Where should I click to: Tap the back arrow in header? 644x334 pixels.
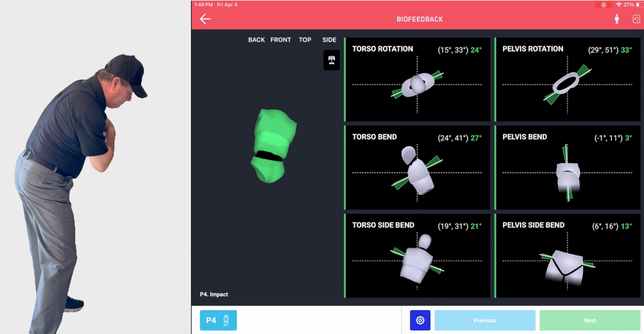205,19
